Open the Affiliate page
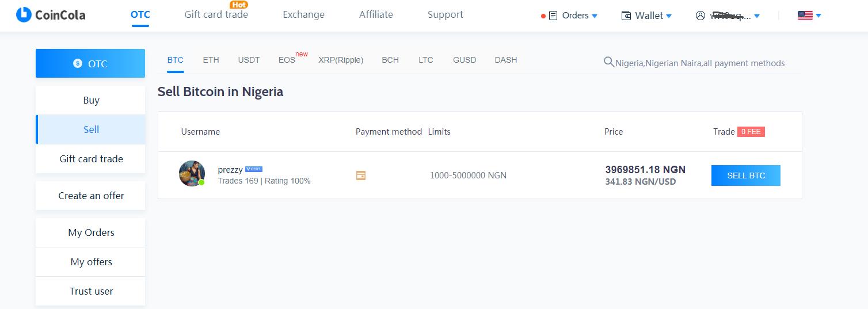The height and width of the screenshot is (309, 868). pyautogui.click(x=376, y=14)
